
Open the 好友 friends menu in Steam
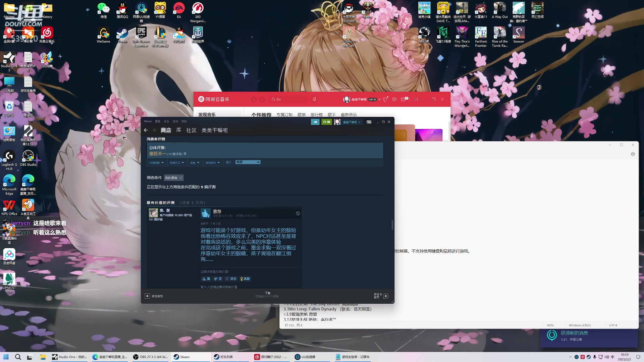click(x=166, y=121)
